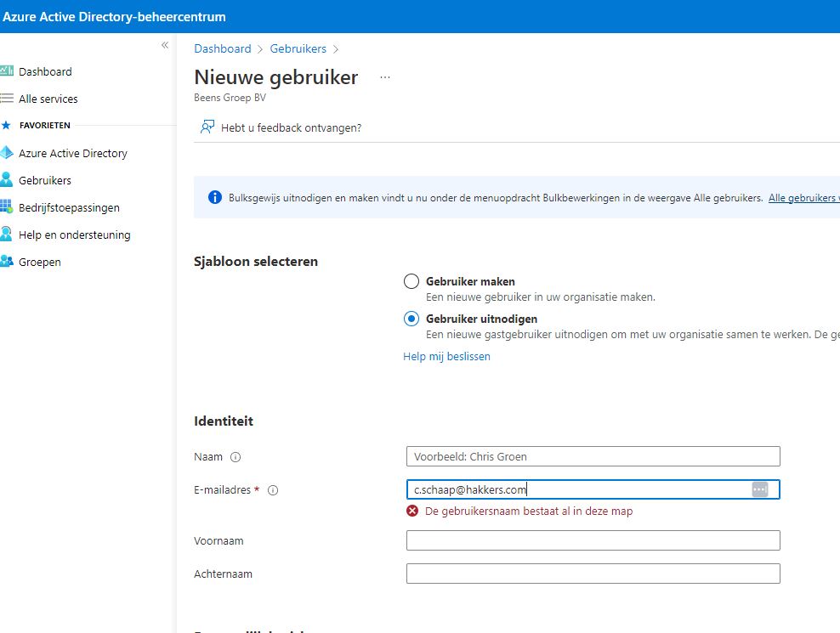Click the Azure Active Directory diamond icon
840x633 pixels.
7,153
